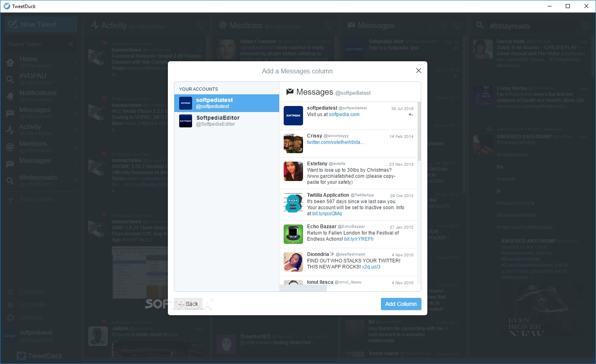Screen dimensions: 596x364
Task: Open Crissy's profile picture
Action: pos(293,144)
